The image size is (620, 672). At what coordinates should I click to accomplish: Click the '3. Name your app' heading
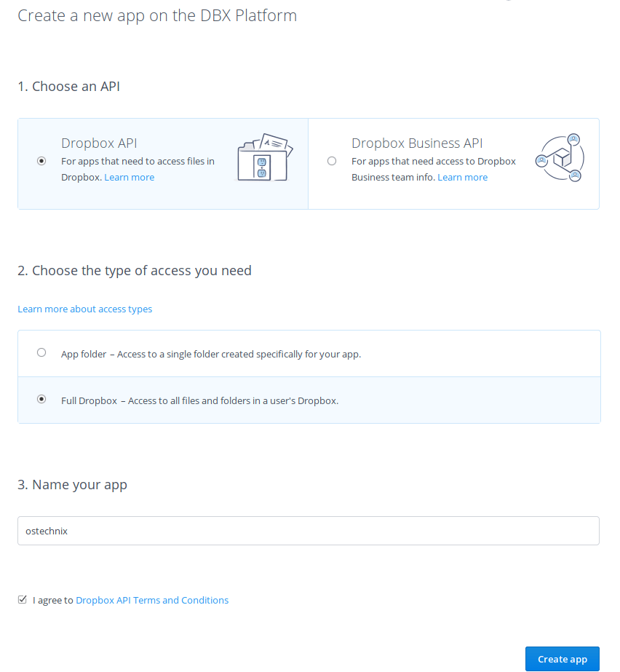click(72, 485)
